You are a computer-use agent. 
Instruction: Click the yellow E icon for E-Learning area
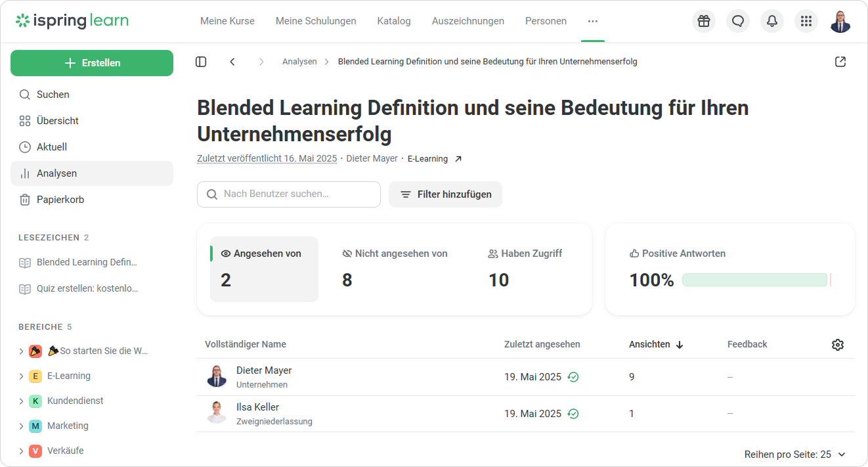click(x=35, y=376)
